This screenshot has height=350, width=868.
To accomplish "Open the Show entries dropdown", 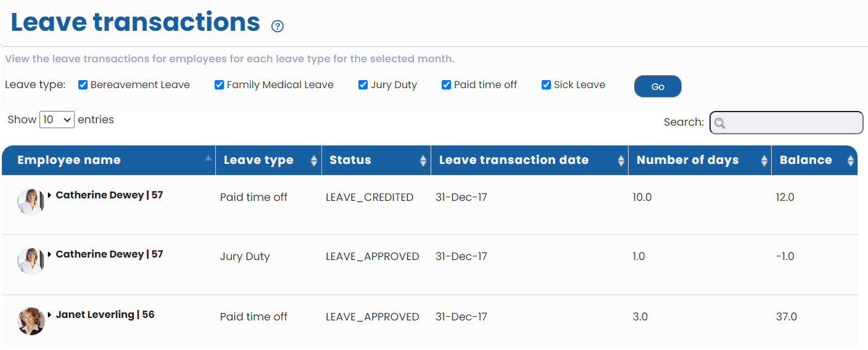I will point(57,120).
